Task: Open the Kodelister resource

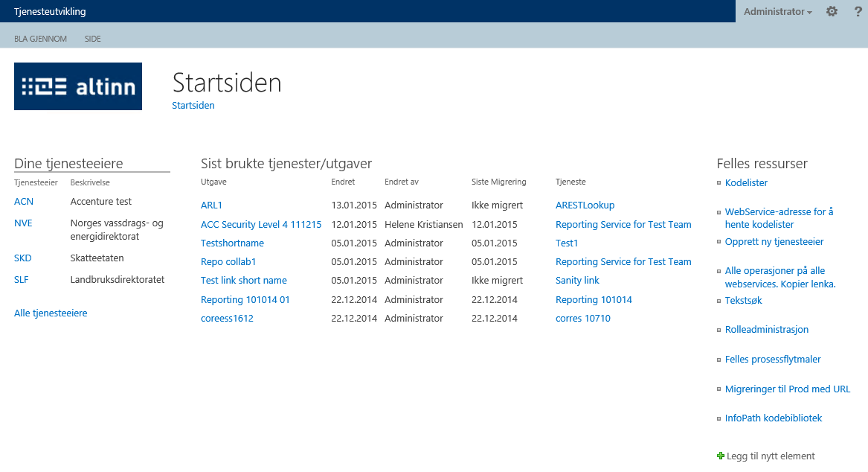Action: (x=746, y=183)
